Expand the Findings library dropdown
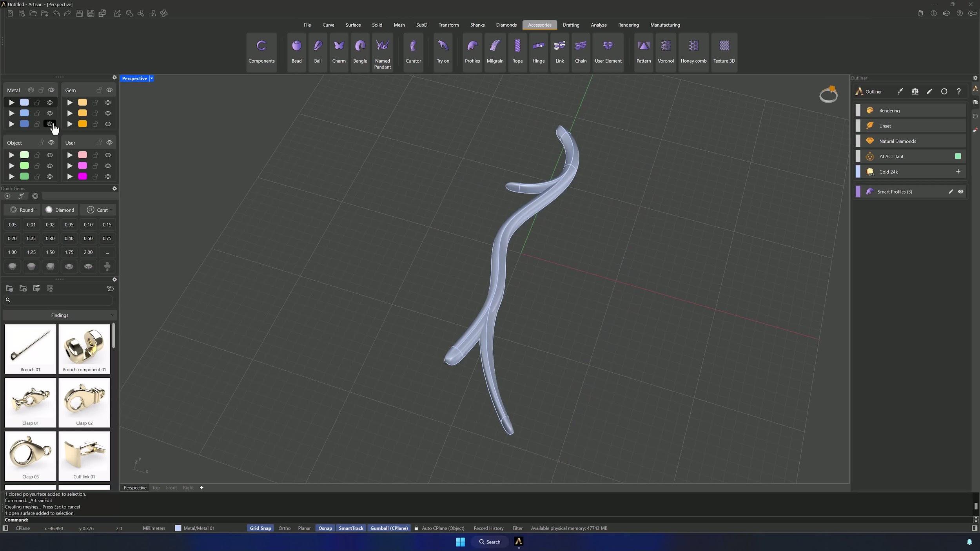The height and width of the screenshot is (551, 980). click(60, 315)
